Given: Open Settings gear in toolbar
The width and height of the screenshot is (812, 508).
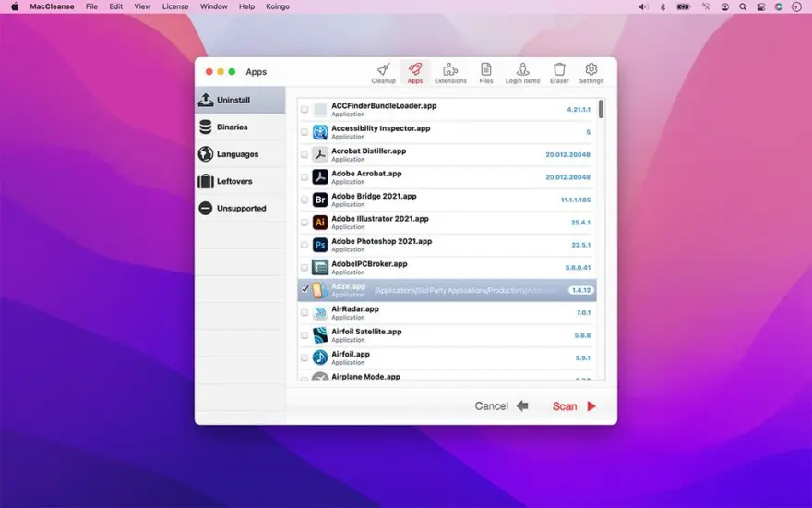Looking at the screenshot, I should [x=591, y=73].
